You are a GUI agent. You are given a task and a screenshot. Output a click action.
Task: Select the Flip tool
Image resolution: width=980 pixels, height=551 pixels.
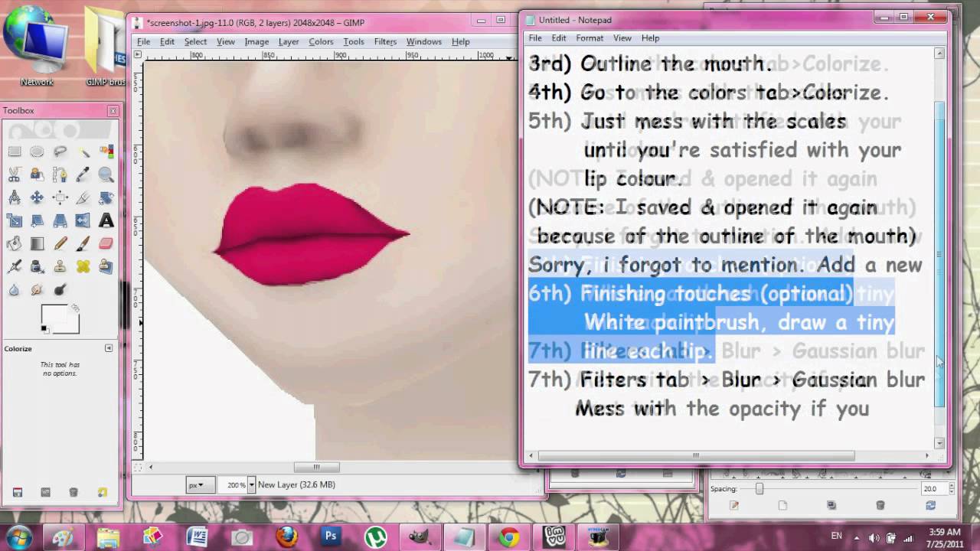(x=83, y=220)
